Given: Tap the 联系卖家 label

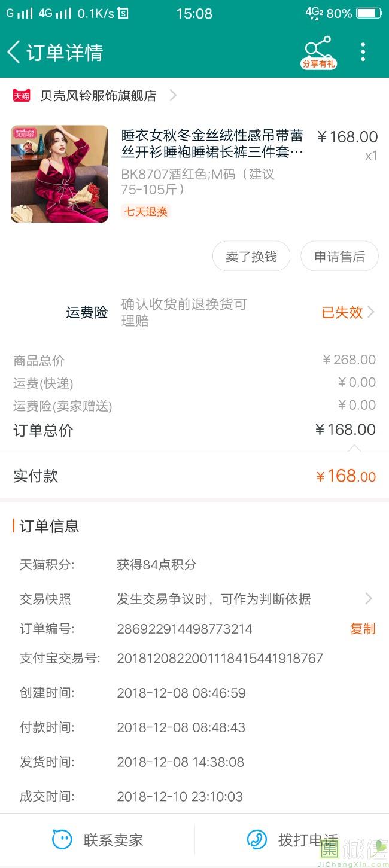Looking at the screenshot, I should [x=113, y=840].
